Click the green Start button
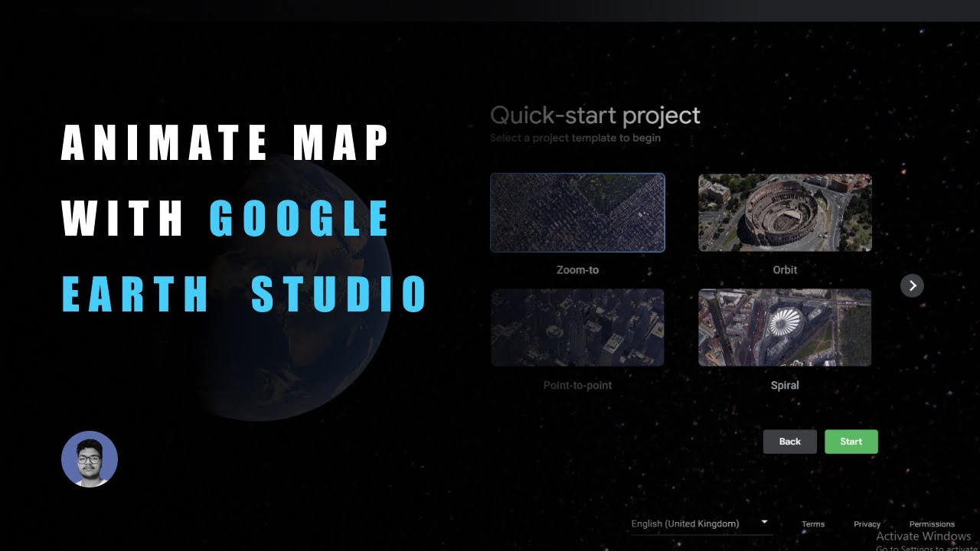The image size is (980, 551). point(851,442)
